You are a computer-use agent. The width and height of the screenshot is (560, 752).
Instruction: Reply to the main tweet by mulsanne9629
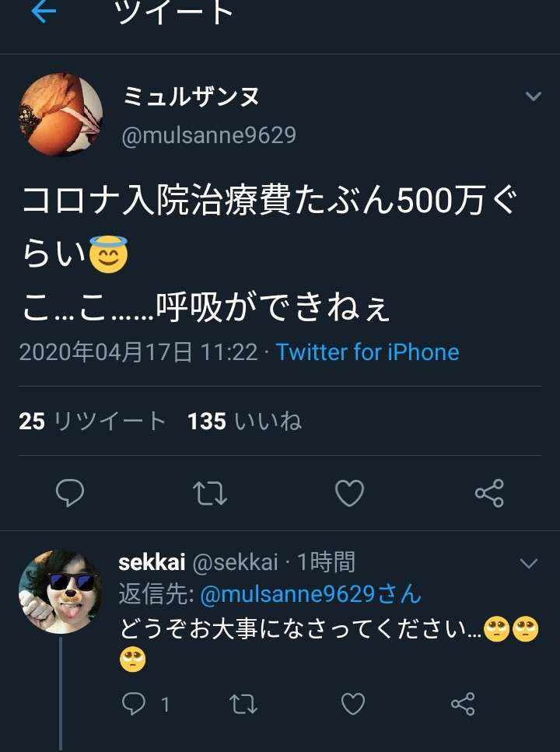pyautogui.click(x=70, y=492)
